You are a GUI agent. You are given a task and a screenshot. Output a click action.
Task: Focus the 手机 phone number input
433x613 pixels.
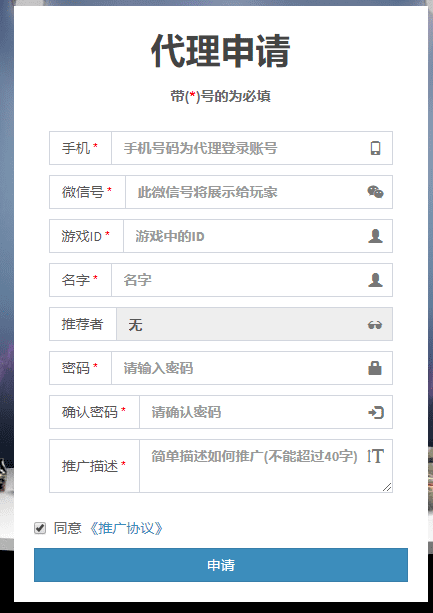pyautogui.click(x=252, y=148)
